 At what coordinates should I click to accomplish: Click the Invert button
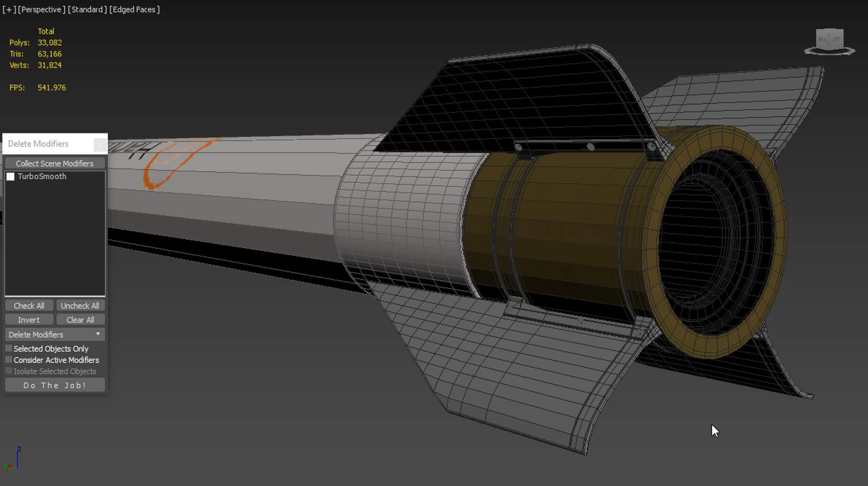point(29,320)
